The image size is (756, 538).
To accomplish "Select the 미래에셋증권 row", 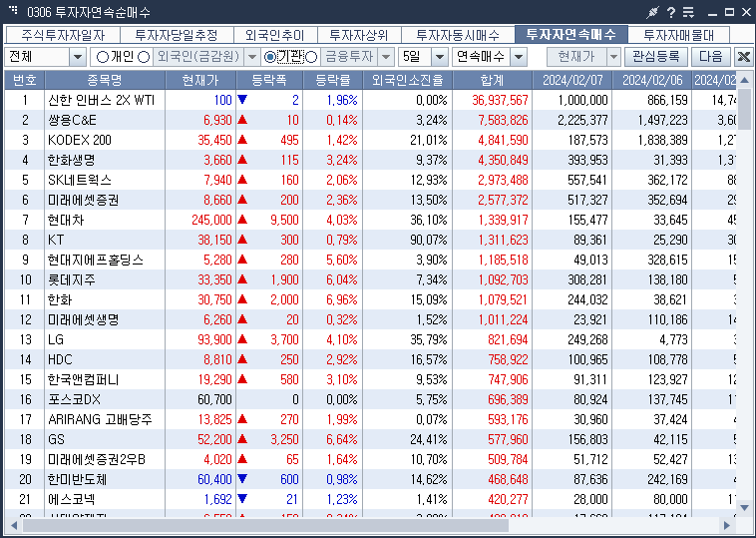I will pos(370,200).
